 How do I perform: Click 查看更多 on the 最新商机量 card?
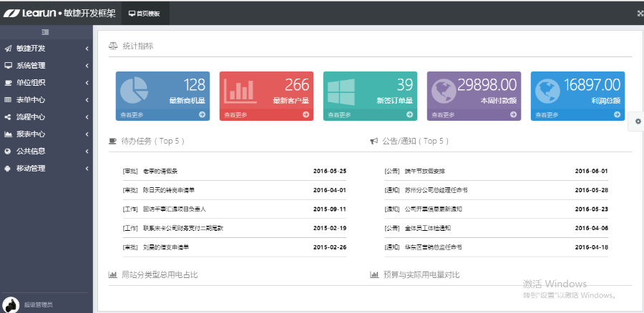132,115
